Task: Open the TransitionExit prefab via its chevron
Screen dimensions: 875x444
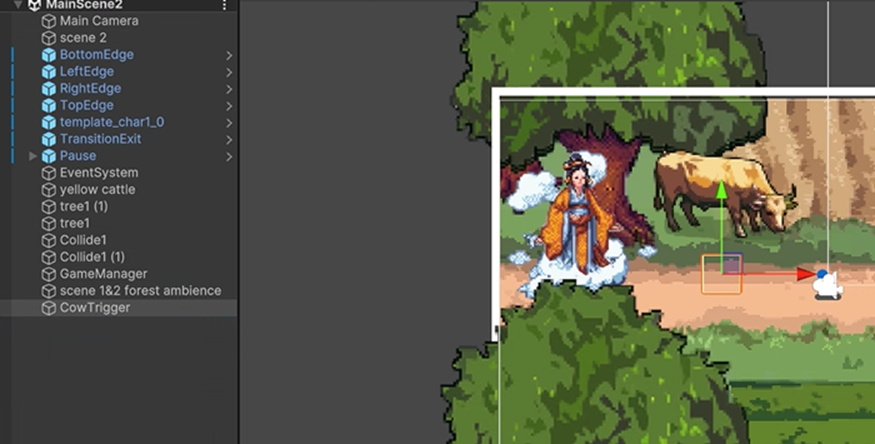Action: pyautogui.click(x=229, y=139)
